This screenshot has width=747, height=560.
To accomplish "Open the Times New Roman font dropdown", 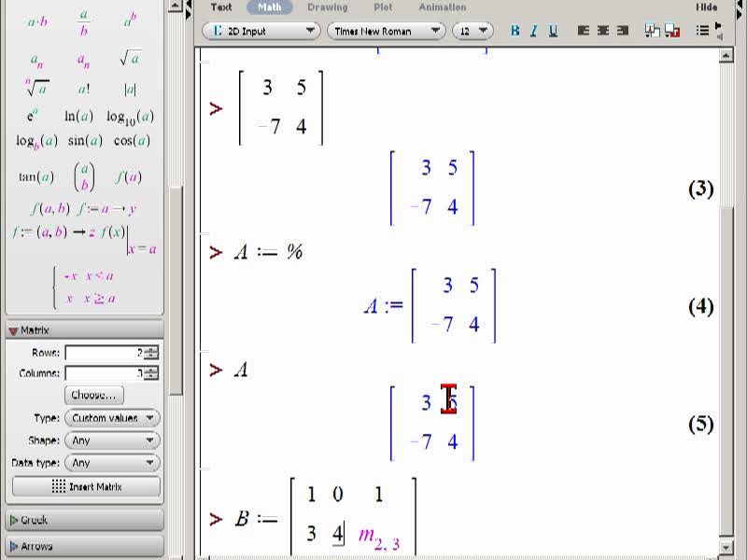I will (x=387, y=31).
